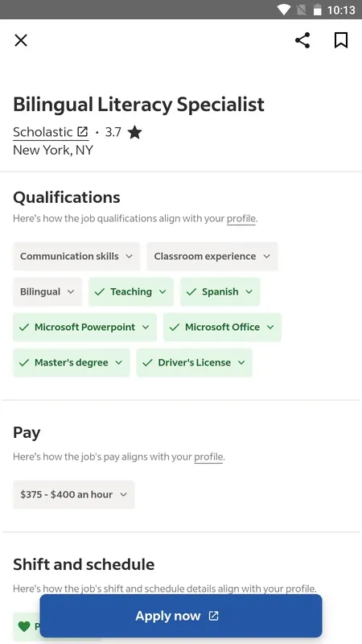Open the $375 - $400 an hour dropdown

[74, 494]
